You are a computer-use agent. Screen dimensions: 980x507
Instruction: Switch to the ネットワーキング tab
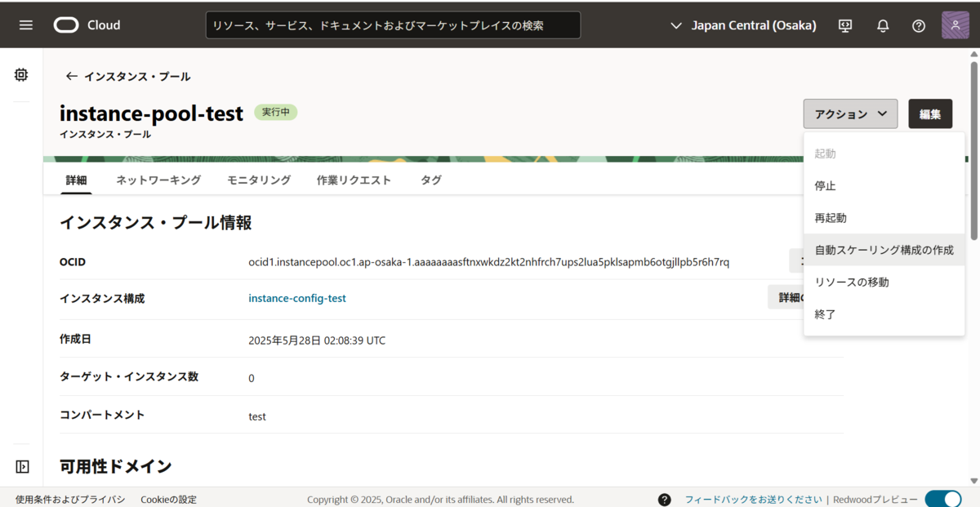pyautogui.click(x=158, y=180)
